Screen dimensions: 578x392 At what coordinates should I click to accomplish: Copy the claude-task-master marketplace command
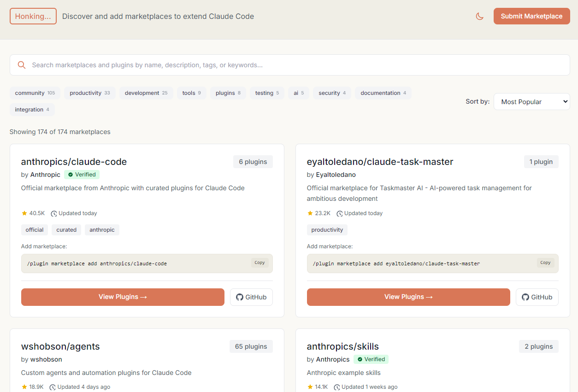pos(545,263)
